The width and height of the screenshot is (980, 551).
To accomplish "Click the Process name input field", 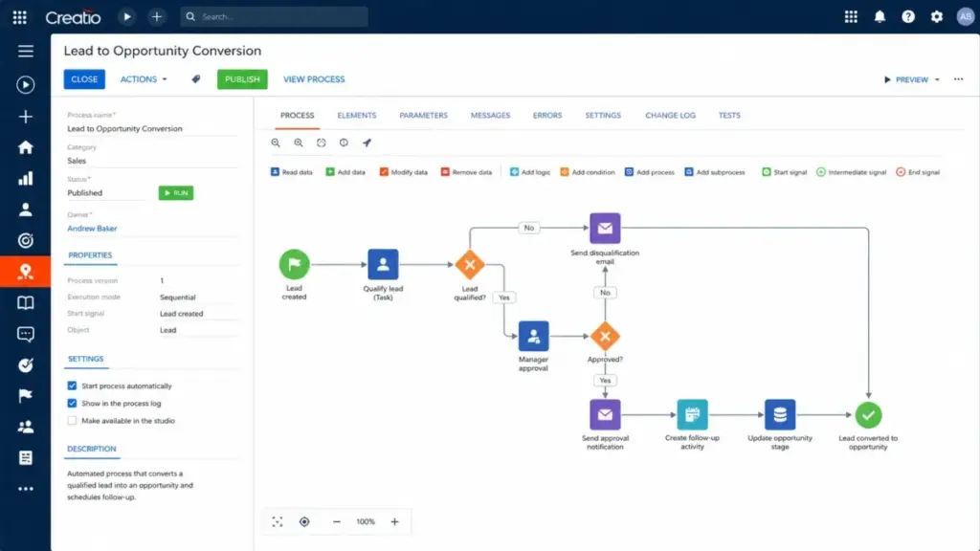I will (x=152, y=129).
